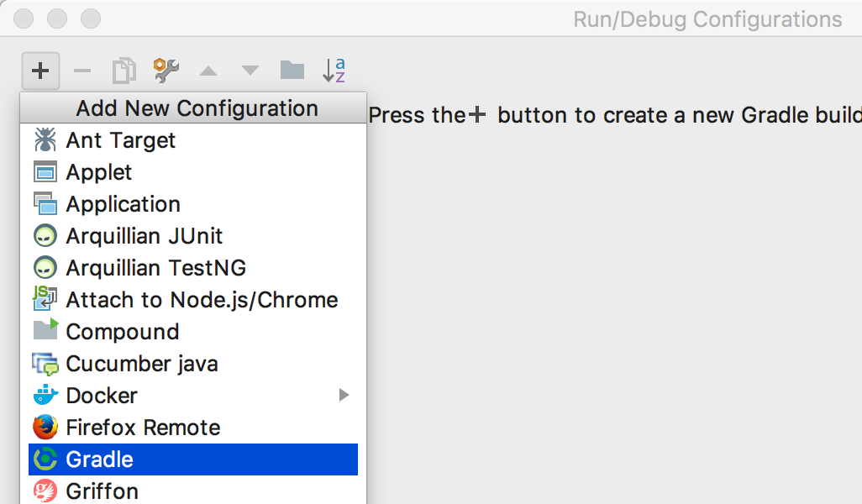Click the 'Press the + button' hint text

pos(615,115)
